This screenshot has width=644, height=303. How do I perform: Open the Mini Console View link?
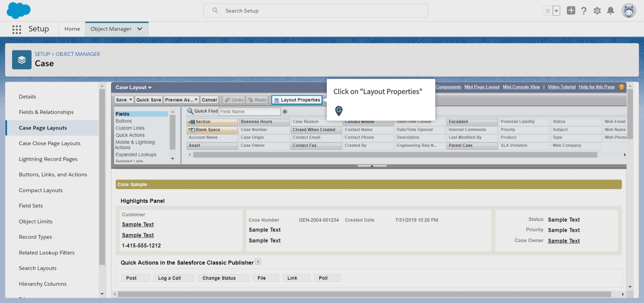point(521,87)
